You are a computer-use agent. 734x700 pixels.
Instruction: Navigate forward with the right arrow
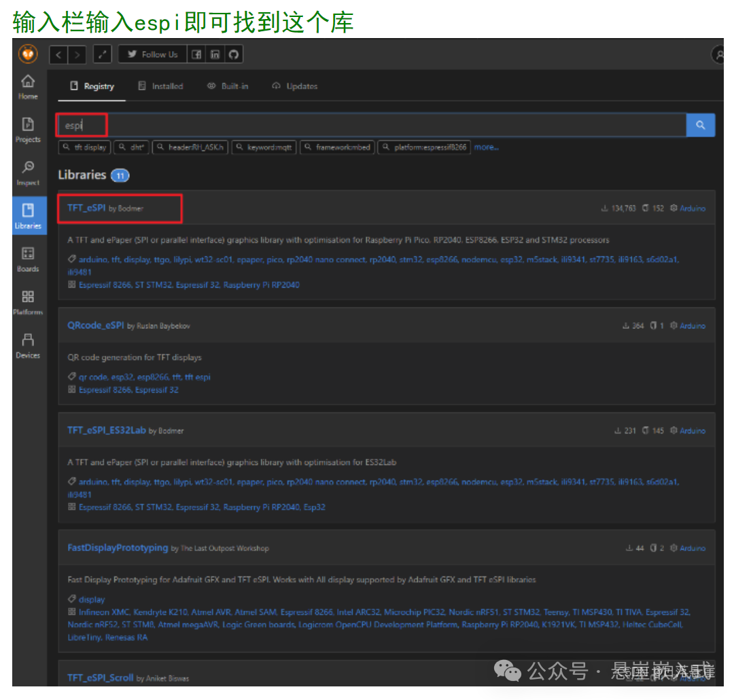point(77,54)
